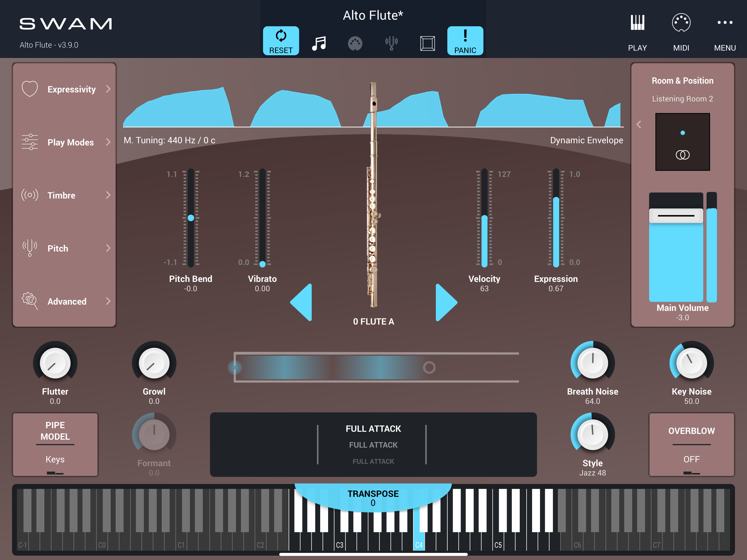Click the stereo circles icon in room view
Image resolution: width=747 pixels, height=560 pixels.
tap(682, 155)
